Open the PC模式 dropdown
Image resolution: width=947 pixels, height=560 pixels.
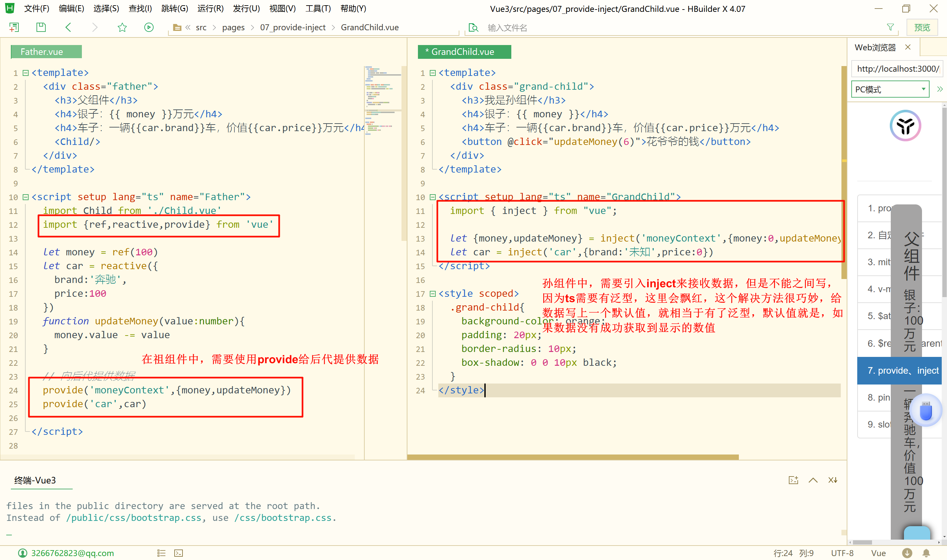pyautogui.click(x=890, y=89)
